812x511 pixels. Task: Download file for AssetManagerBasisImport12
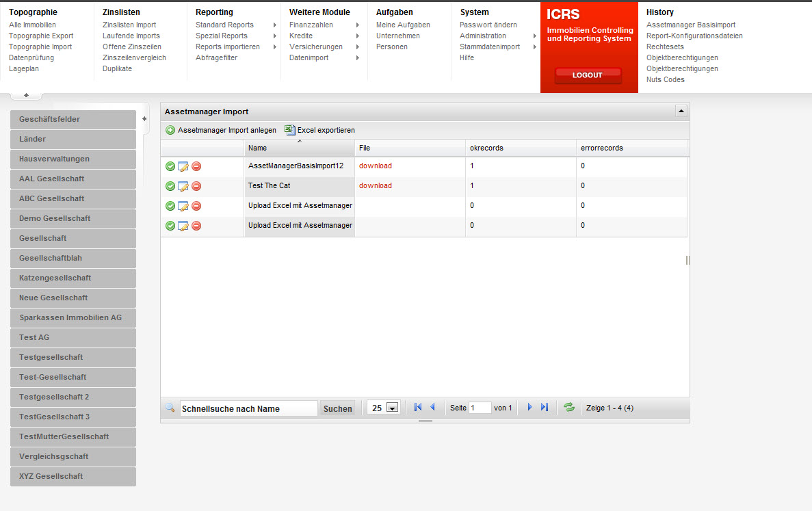(376, 166)
